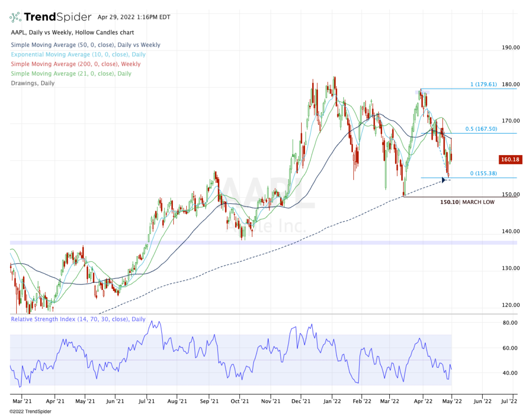Click the 140.00 price axis label
This screenshot has width=532, height=416.
click(510, 231)
